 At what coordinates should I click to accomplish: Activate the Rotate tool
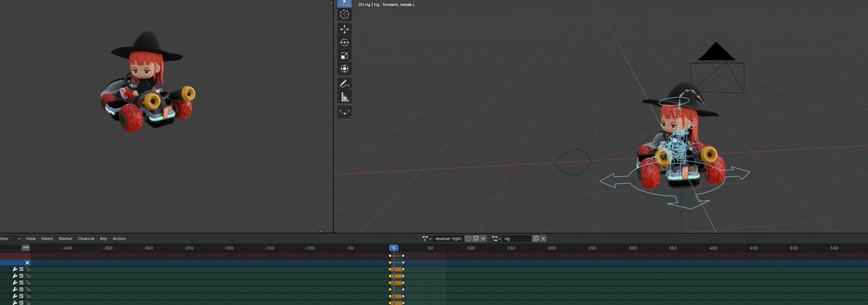[x=345, y=43]
